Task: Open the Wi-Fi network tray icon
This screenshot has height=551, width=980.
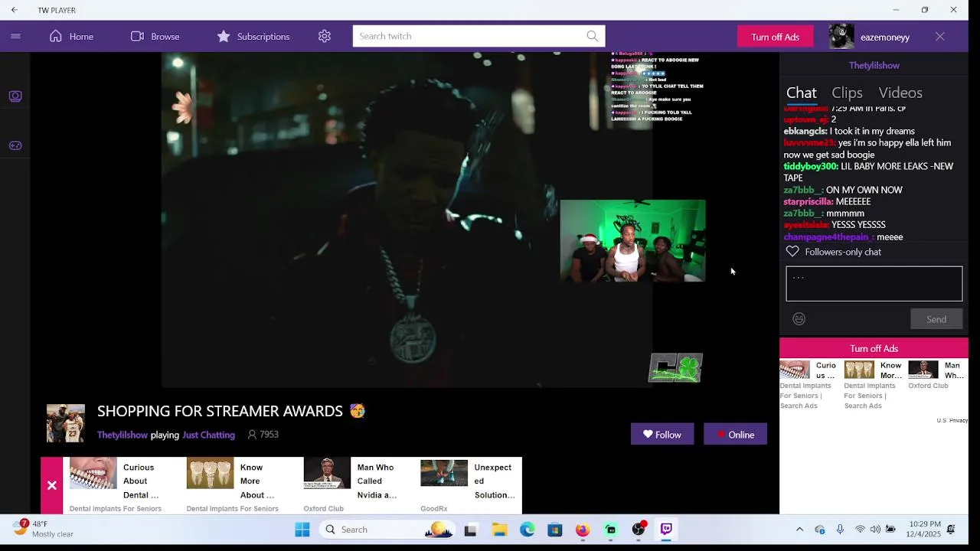Action: [860, 530]
